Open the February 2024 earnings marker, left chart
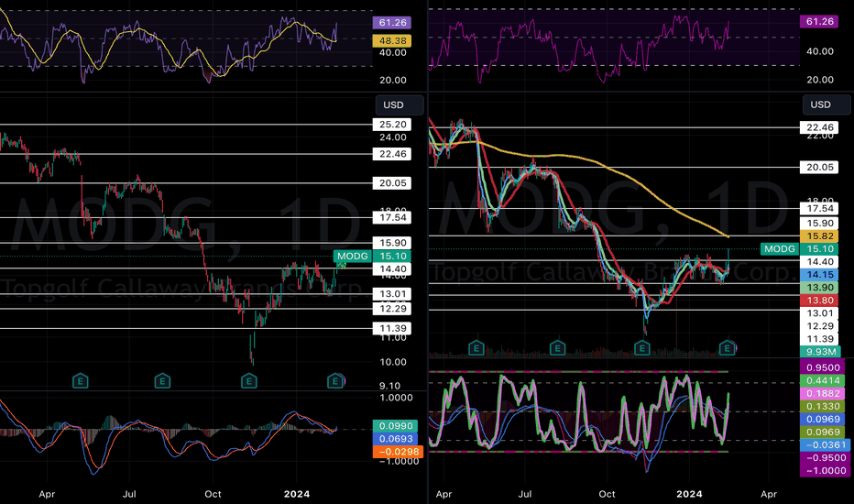The image size is (854, 504). coord(335,381)
